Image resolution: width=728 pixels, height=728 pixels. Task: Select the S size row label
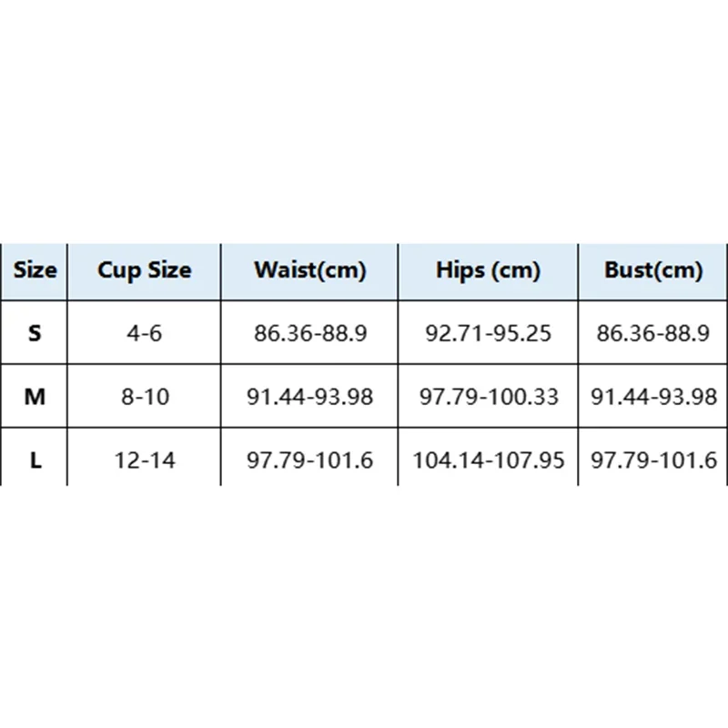35,333
